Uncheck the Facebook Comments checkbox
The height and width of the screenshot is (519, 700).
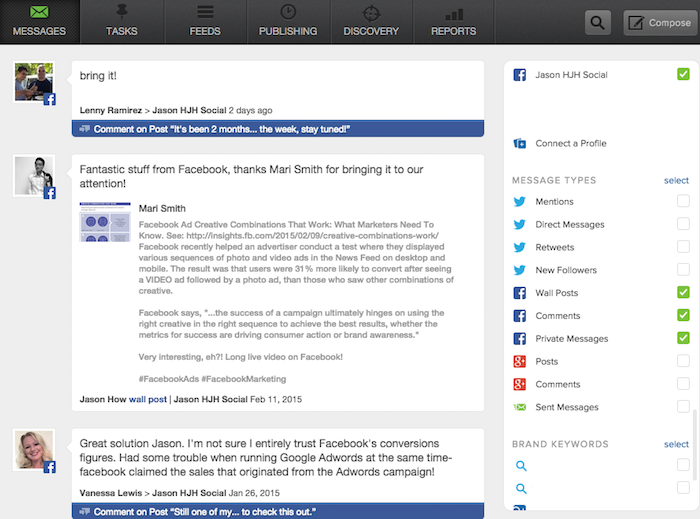coord(683,315)
